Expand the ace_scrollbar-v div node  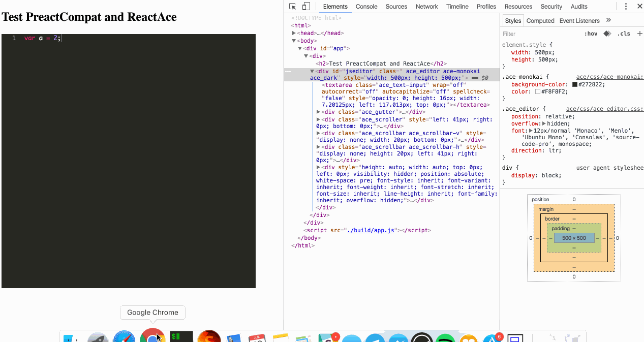pyautogui.click(x=318, y=133)
